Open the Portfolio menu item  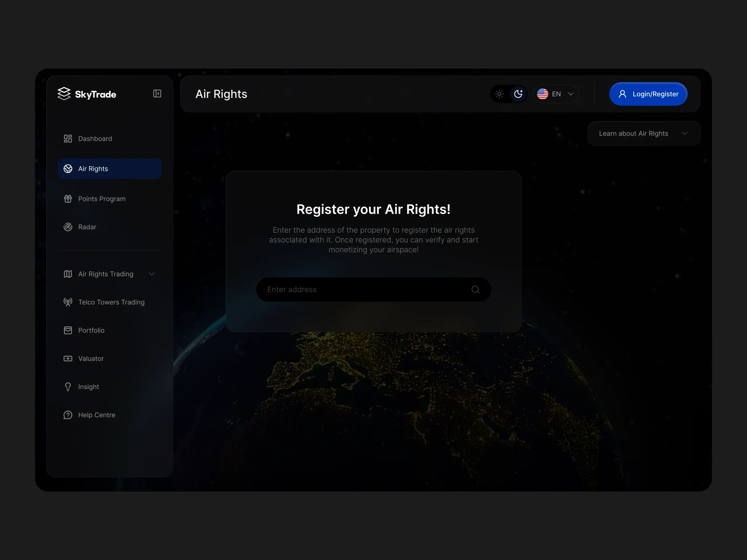(x=91, y=330)
